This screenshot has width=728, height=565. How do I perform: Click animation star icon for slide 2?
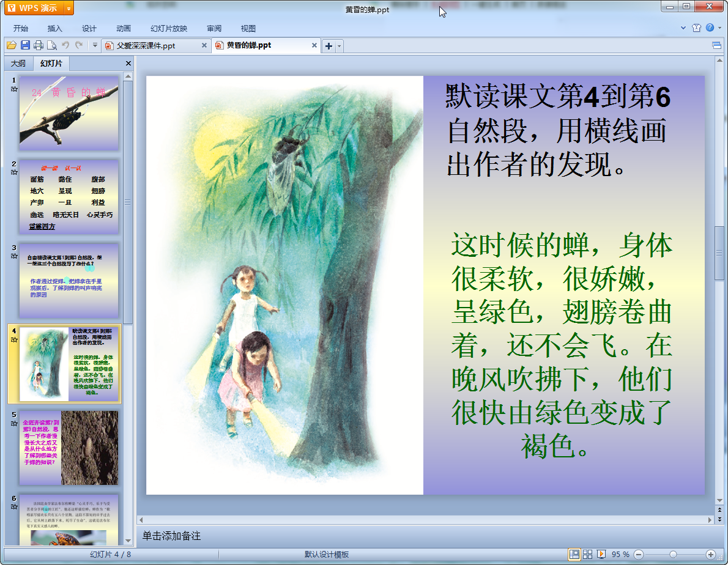click(14, 172)
